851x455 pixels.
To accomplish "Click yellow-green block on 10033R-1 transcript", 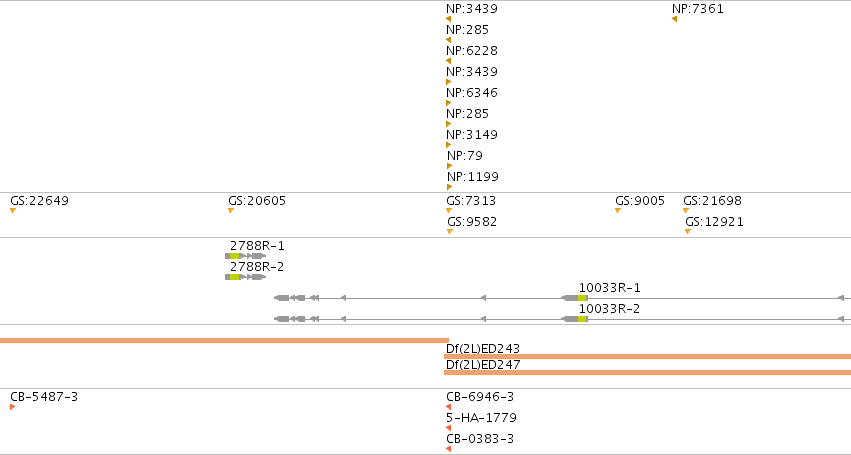I will [x=582, y=298].
